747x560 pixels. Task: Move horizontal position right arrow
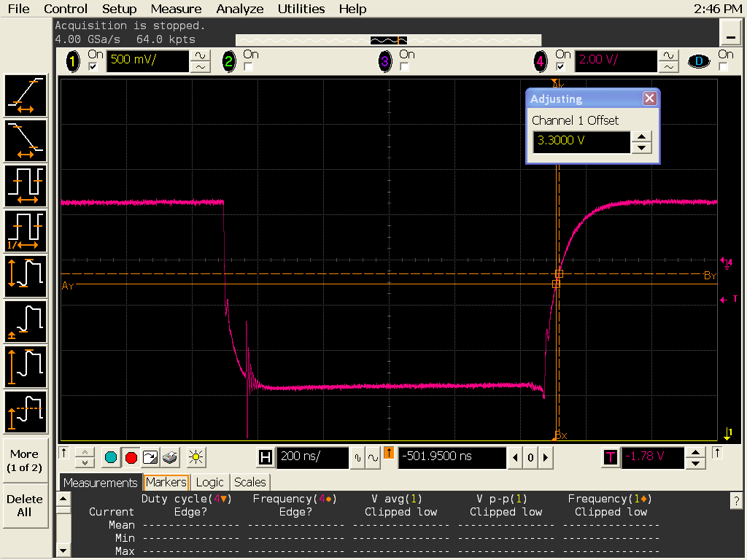click(546, 458)
